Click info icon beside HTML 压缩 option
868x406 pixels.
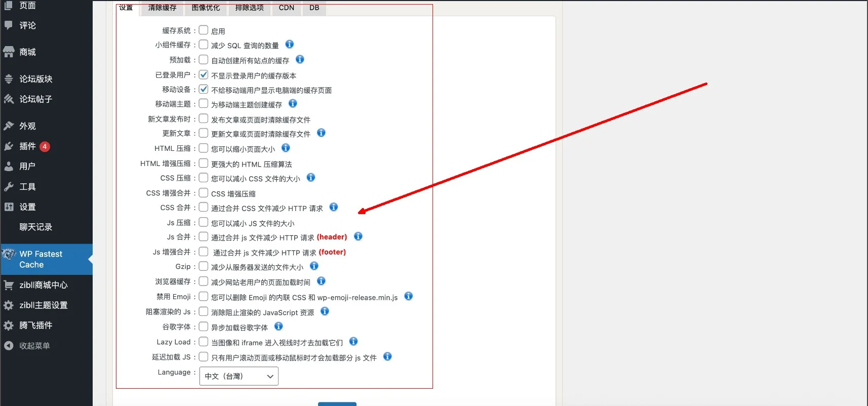point(286,148)
